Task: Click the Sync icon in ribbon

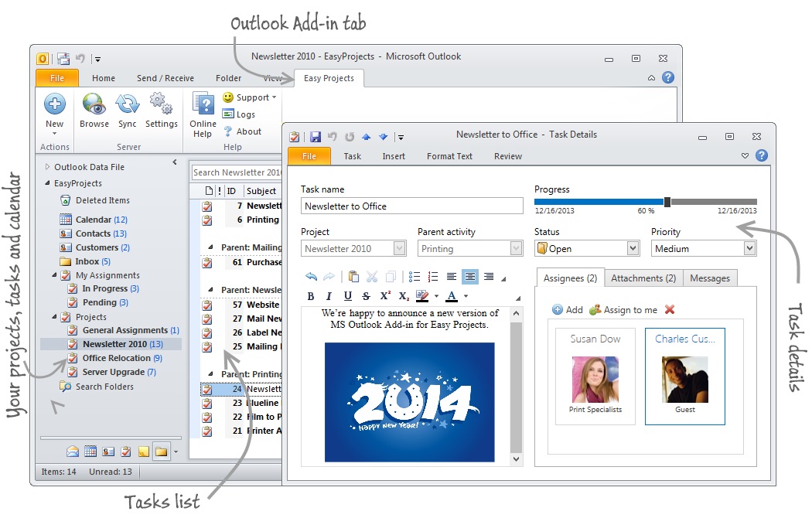Action: (128, 105)
